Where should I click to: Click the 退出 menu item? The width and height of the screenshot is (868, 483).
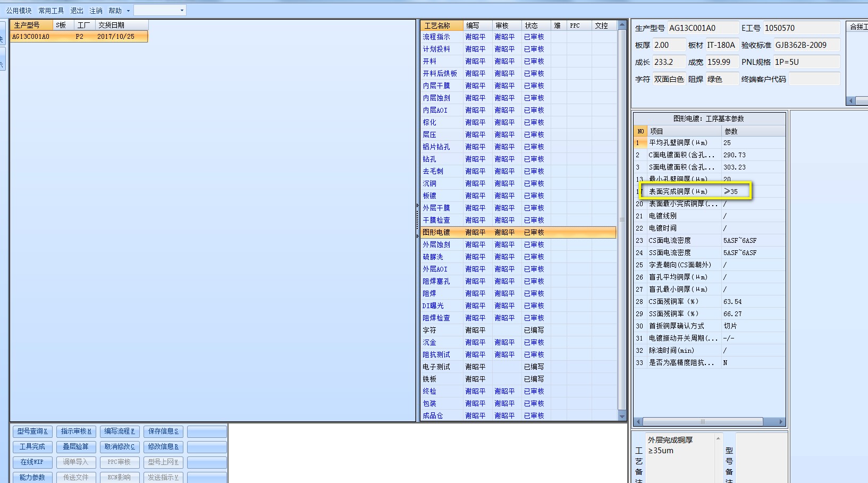pos(77,11)
